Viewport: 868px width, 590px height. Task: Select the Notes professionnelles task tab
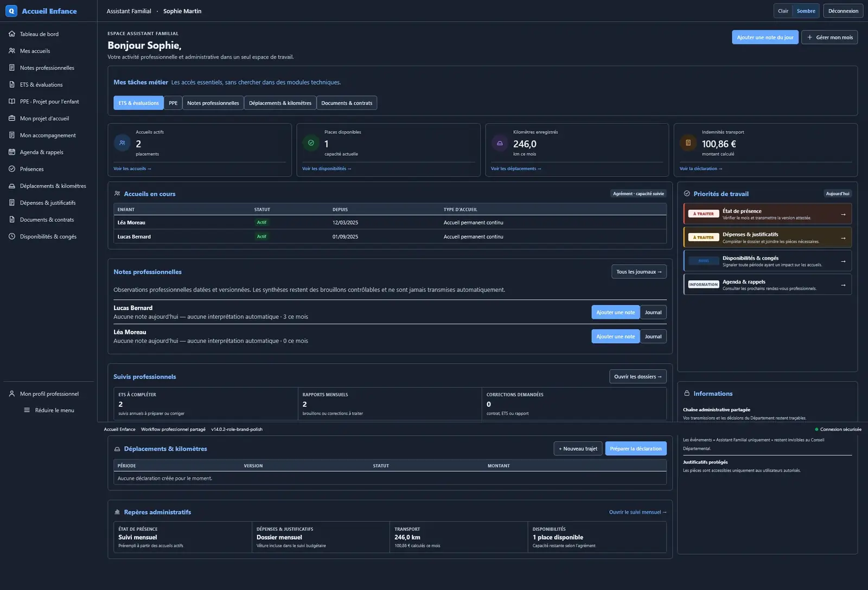[213, 103]
